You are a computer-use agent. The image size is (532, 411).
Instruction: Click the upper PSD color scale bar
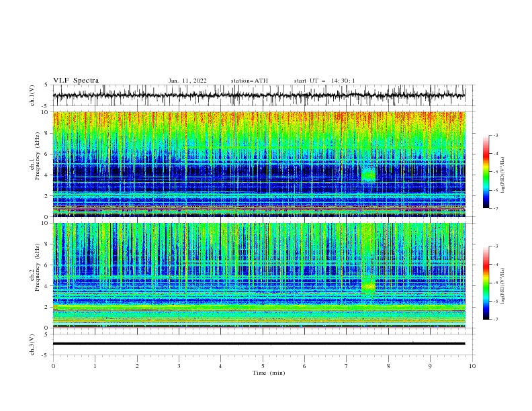click(486, 172)
